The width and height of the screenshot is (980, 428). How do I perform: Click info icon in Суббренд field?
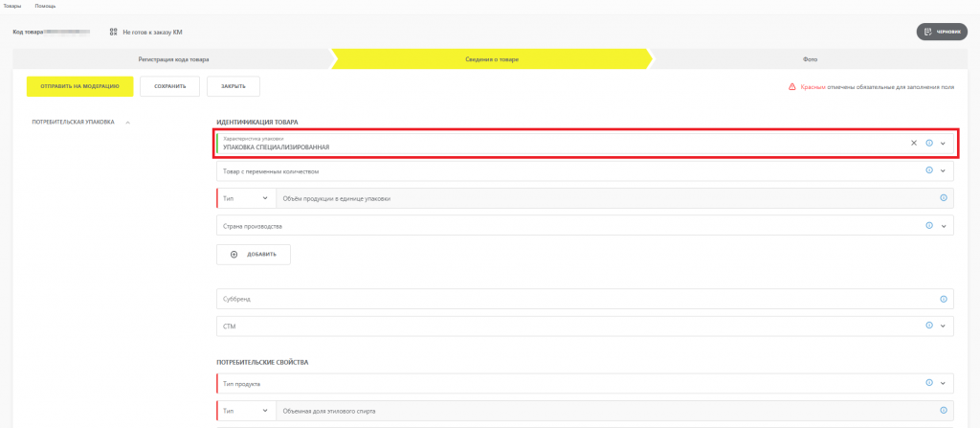(x=943, y=299)
